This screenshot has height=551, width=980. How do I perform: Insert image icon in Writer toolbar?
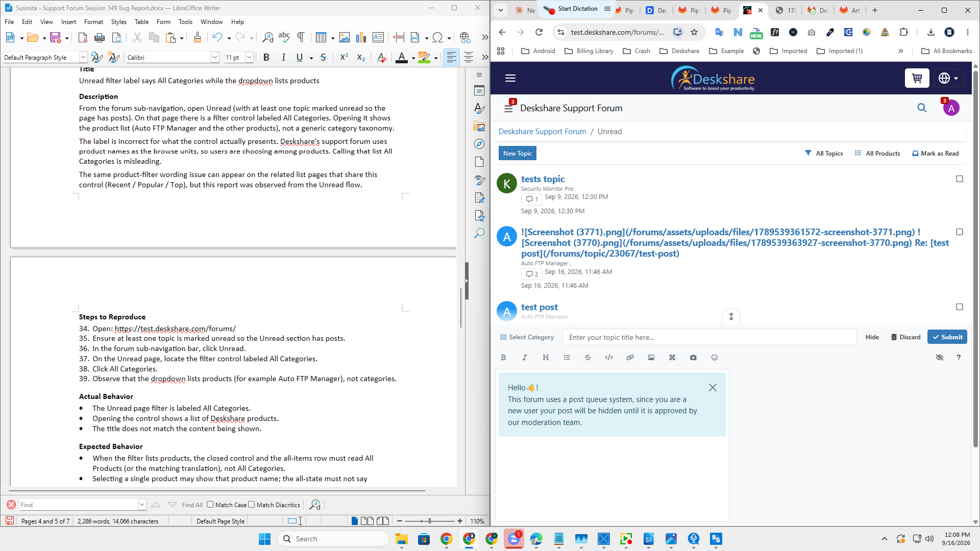pos(345,37)
